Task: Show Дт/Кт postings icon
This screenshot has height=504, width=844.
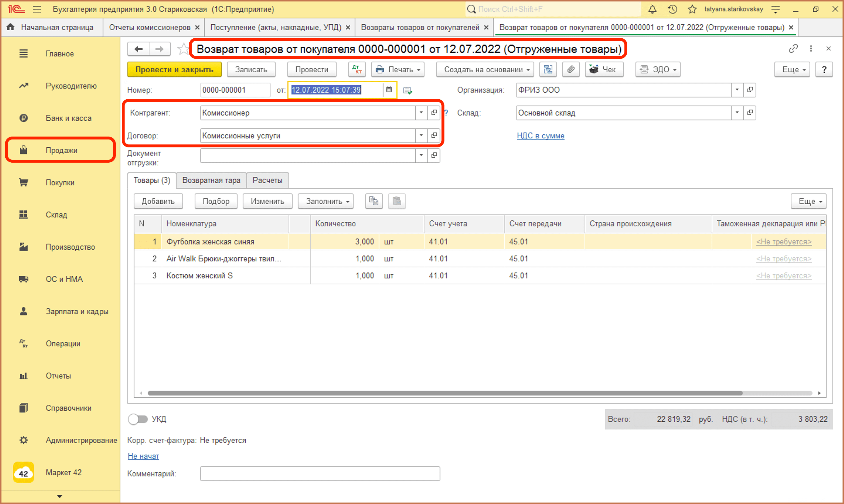Action: coord(357,70)
